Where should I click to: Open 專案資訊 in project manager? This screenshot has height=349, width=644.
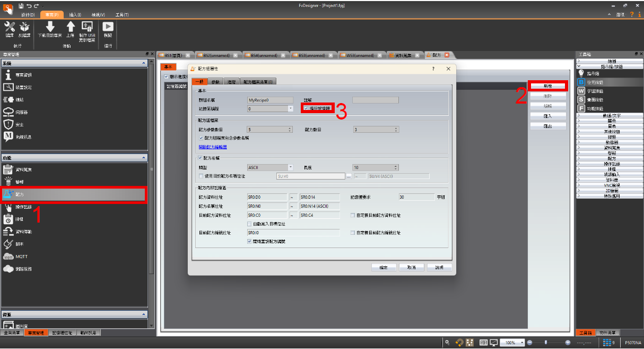(x=23, y=75)
